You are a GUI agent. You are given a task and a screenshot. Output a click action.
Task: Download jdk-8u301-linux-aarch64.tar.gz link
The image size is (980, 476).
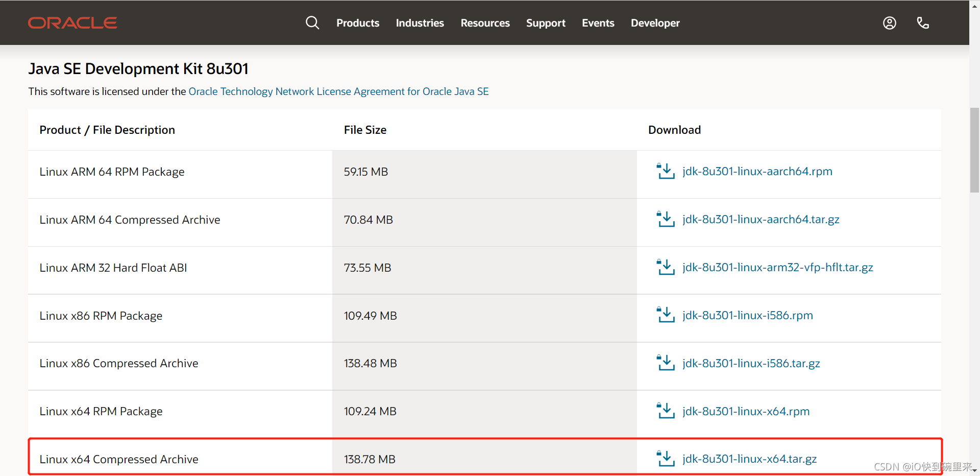[x=761, y=219]
